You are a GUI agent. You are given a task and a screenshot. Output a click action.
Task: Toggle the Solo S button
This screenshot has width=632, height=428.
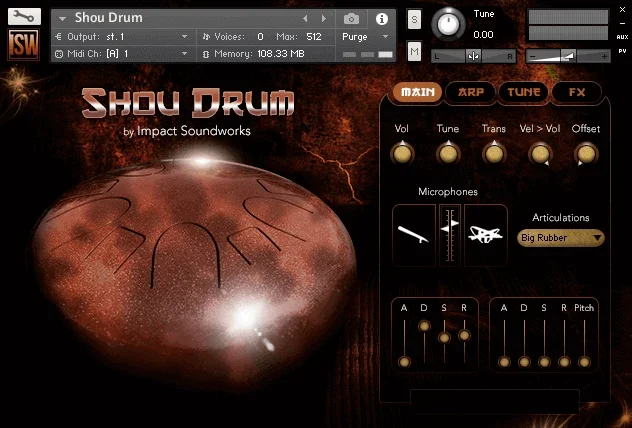414,19
